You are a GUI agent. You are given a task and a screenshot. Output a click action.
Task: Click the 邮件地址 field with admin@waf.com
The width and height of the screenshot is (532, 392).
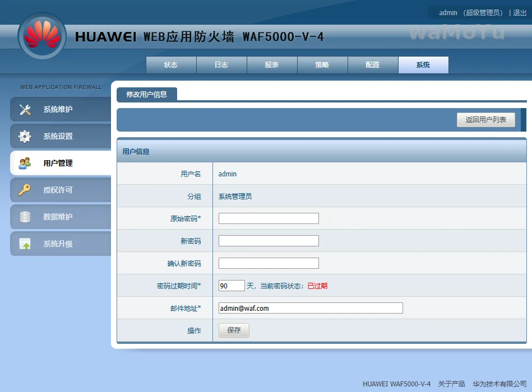(x=311, y=308)
